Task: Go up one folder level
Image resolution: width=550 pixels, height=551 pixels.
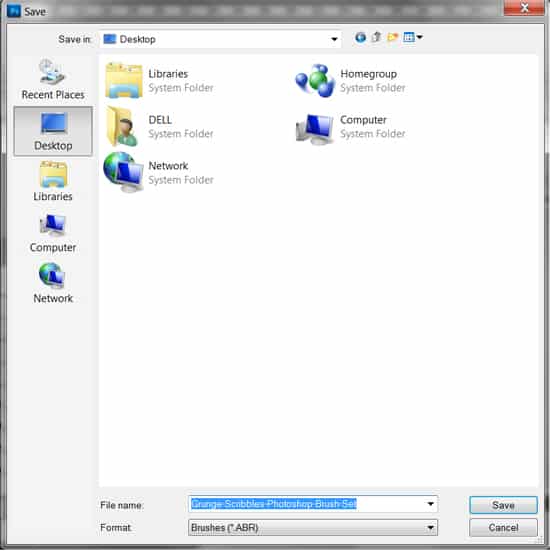Action: click(x=376, y=37)
